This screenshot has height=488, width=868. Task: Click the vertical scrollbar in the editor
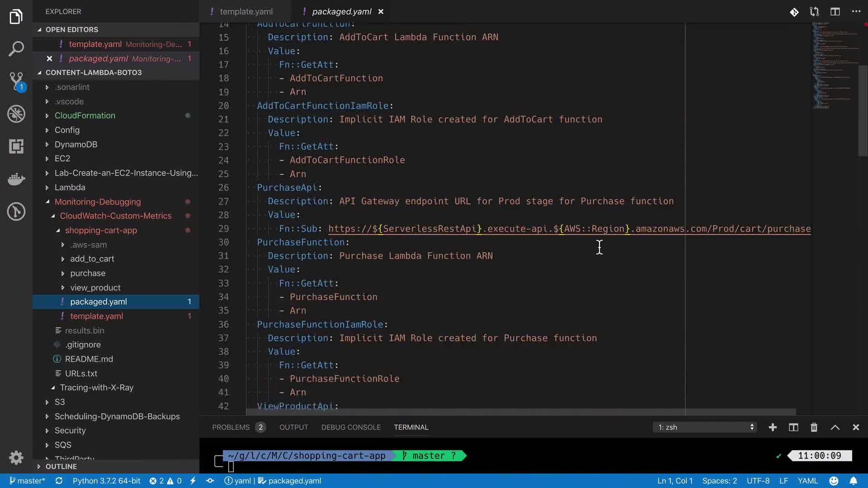click(863, 111)
